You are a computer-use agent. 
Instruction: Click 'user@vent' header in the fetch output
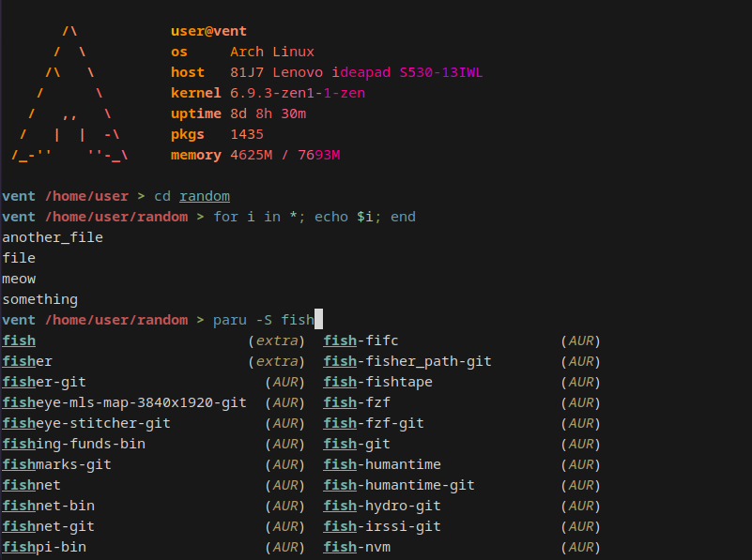click(208, 31)
